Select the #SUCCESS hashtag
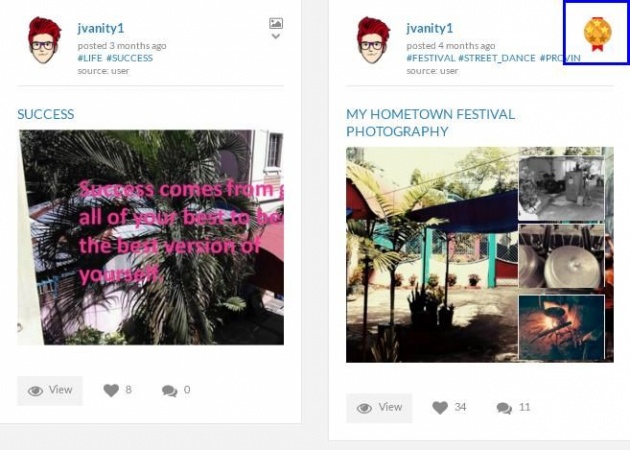Screen dimensions: 630x450 (130, 58)
